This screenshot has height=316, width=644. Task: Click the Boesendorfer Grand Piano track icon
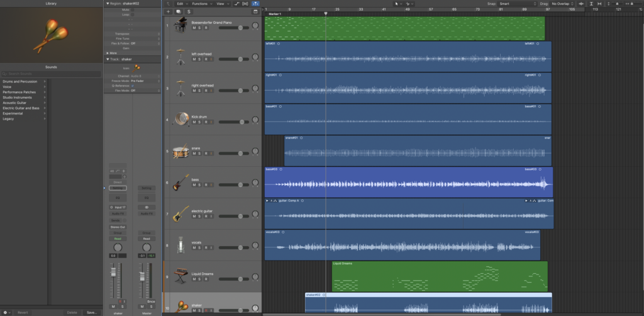click(180, 25)
